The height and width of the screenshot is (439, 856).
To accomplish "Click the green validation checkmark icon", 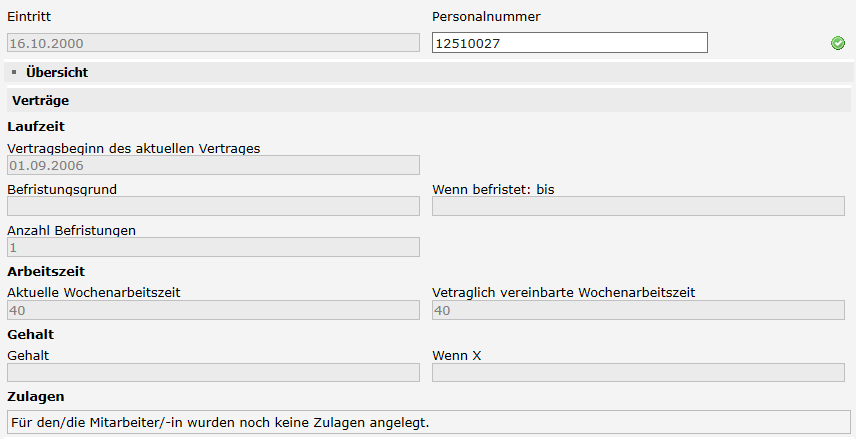I will (x=838, y=43).
